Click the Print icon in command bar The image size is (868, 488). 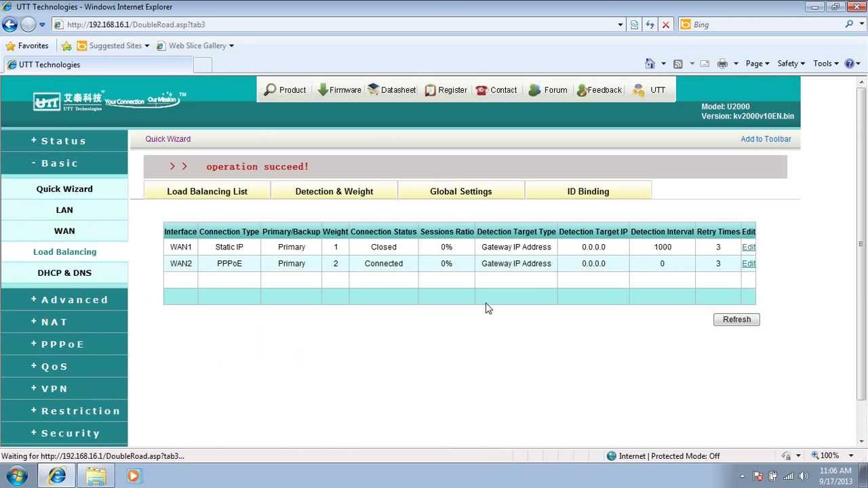tap(722, 63)
